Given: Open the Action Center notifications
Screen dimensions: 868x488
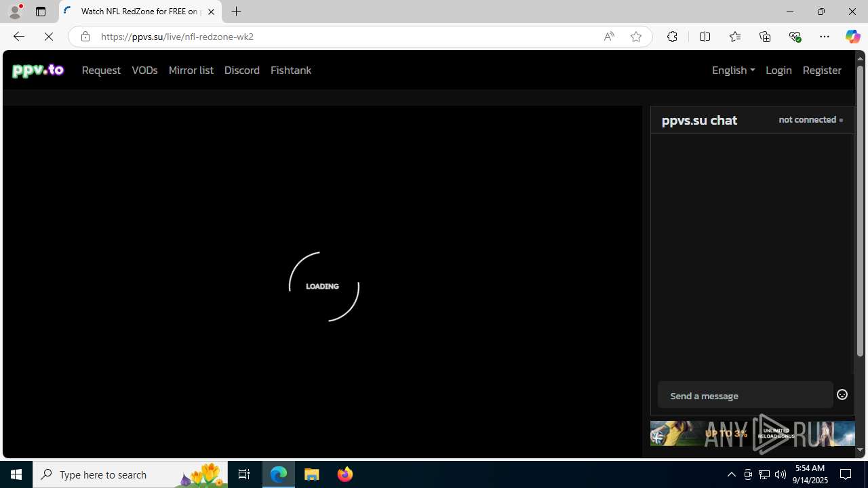Looking at the screenshot, I should [x=846, y=474].
